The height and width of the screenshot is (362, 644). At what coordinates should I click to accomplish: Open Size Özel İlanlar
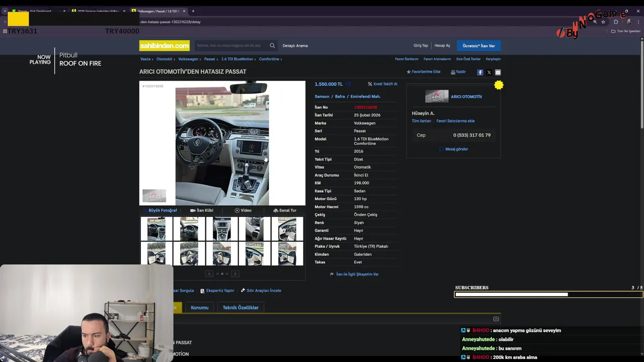pos(468,59)
